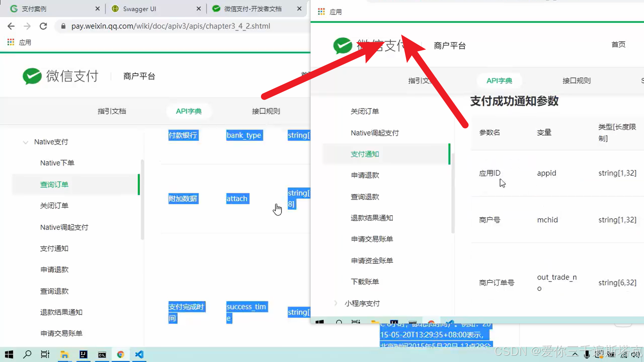This screenshot has width=644, height=362.
Task: Open Windows Start menu
Action: pos(9,354)
